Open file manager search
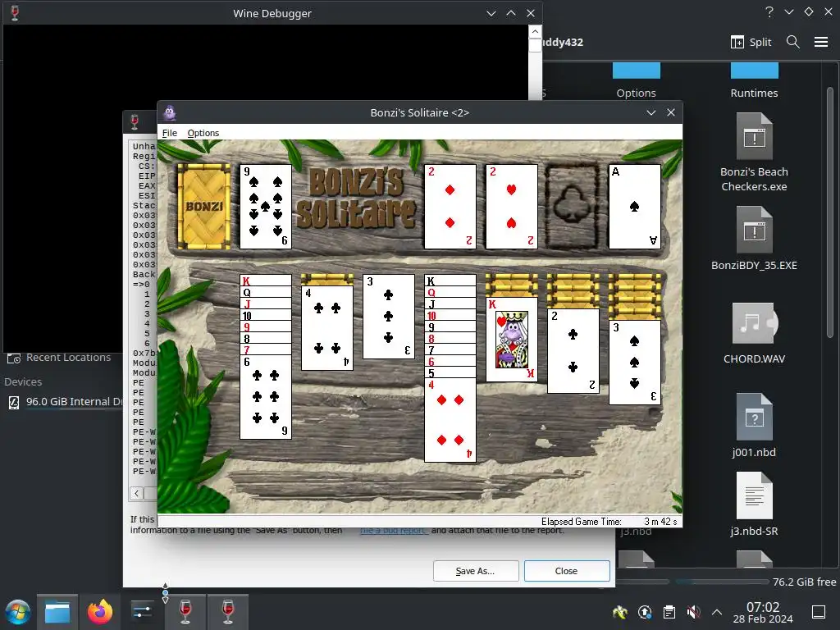Viewport: 840px width, 630px height. click(793, 42)
